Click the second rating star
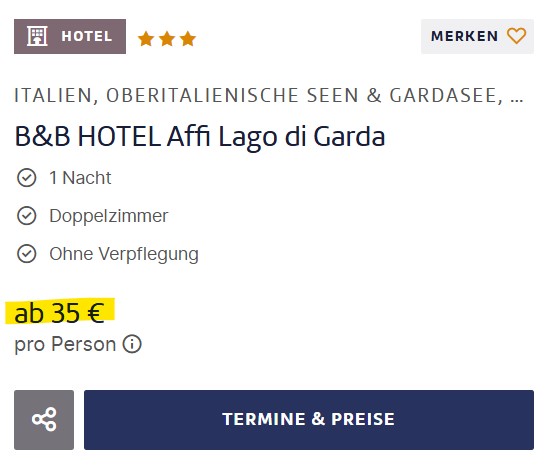Image resolution: width=552 pixels, height=471 pixels. click(x=167, y=39)
